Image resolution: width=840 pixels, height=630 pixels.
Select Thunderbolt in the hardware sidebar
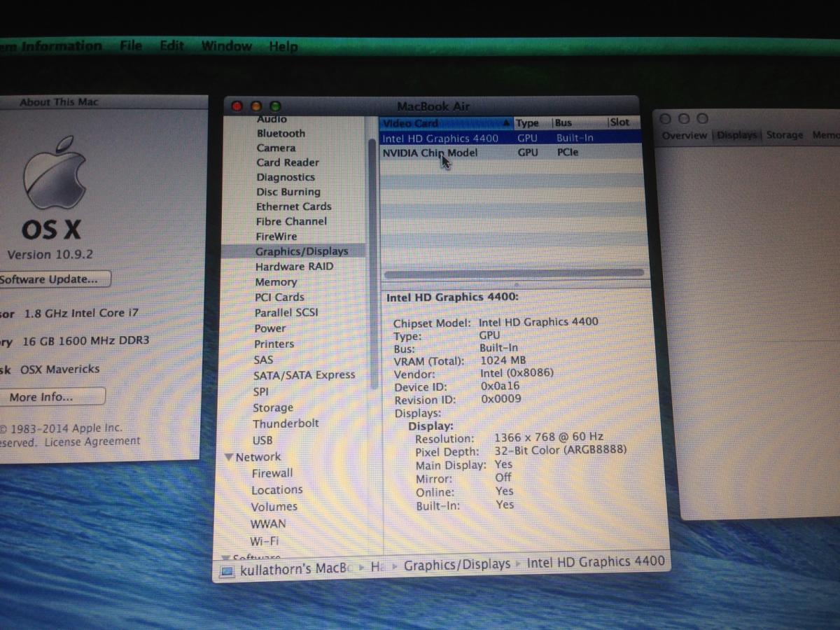click(x=286, y=423)
